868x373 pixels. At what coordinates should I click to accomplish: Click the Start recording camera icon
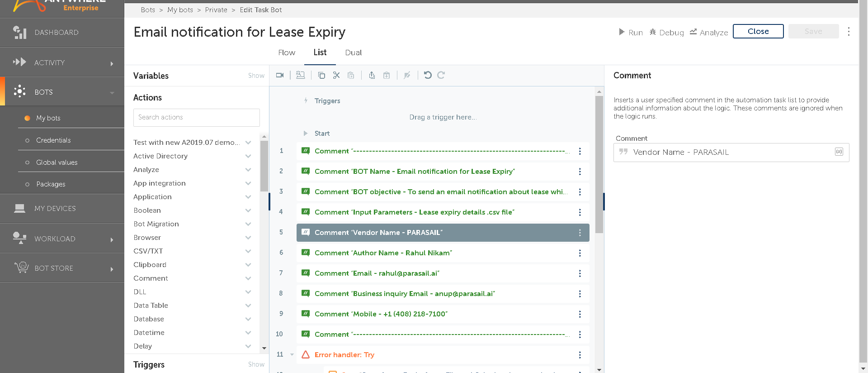(x=280, y=75)
